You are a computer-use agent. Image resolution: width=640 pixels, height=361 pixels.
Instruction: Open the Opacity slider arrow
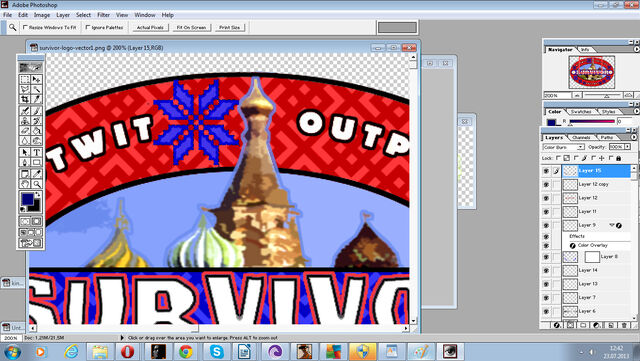(627, 147)
